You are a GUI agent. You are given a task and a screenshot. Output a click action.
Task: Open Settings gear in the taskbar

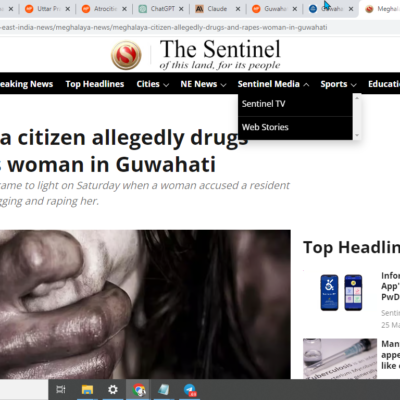[113, 389]
